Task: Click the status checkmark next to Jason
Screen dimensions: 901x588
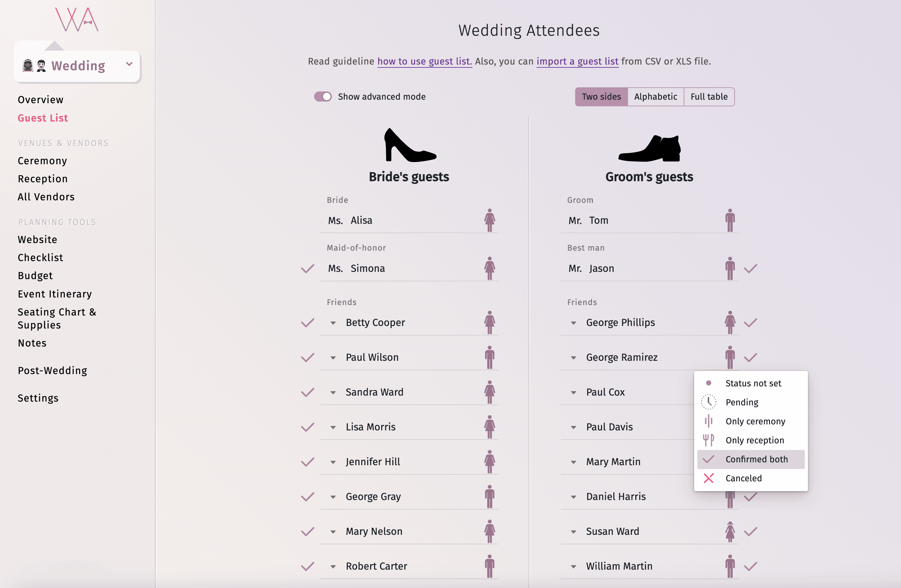Action: click(x=750, y=268)
